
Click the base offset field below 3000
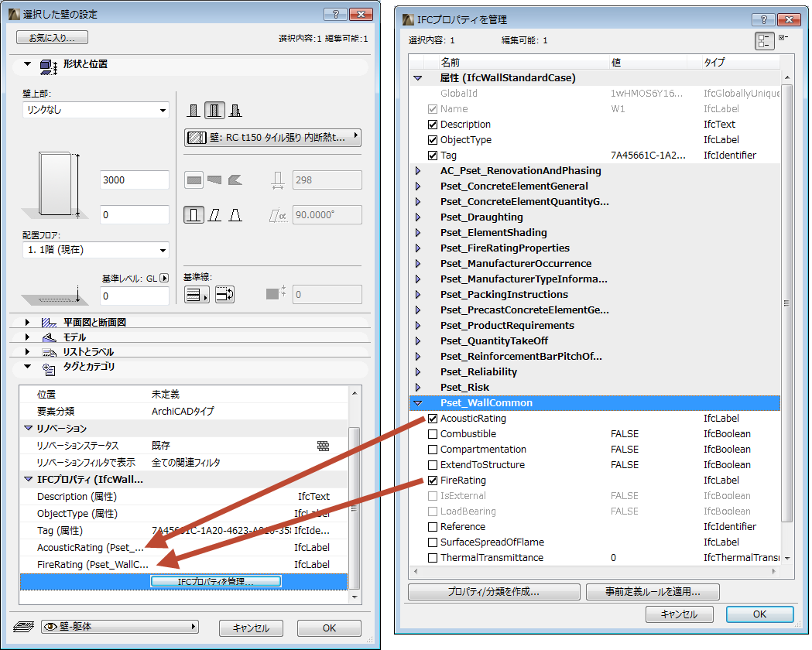click(x=135, y=215)
